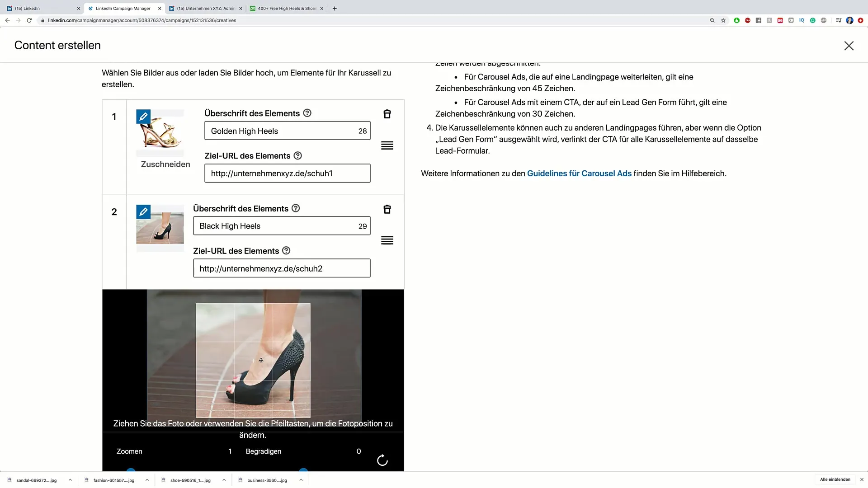The image size is (868, 488).
Task: Click the Zoomen slider handle
Action: pyautogui.click(x=131, y=470)
